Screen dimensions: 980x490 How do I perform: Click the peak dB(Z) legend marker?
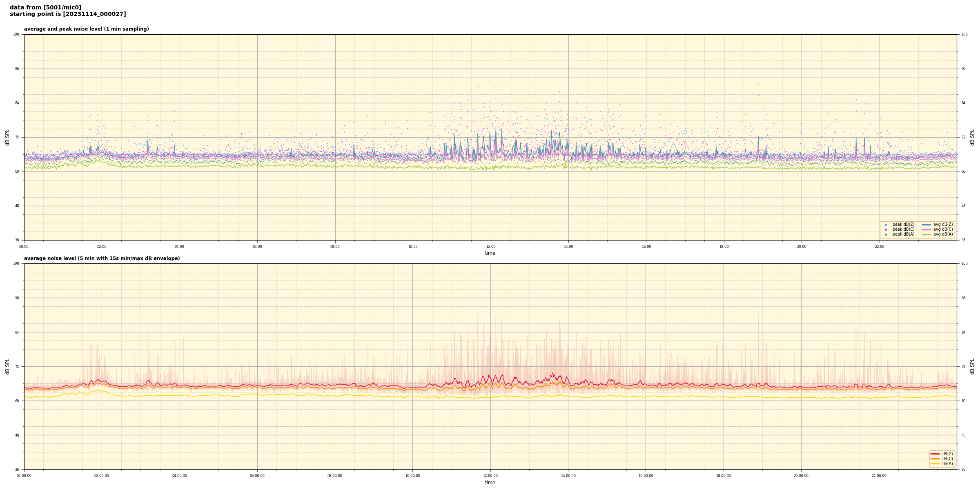coord(886,225)
